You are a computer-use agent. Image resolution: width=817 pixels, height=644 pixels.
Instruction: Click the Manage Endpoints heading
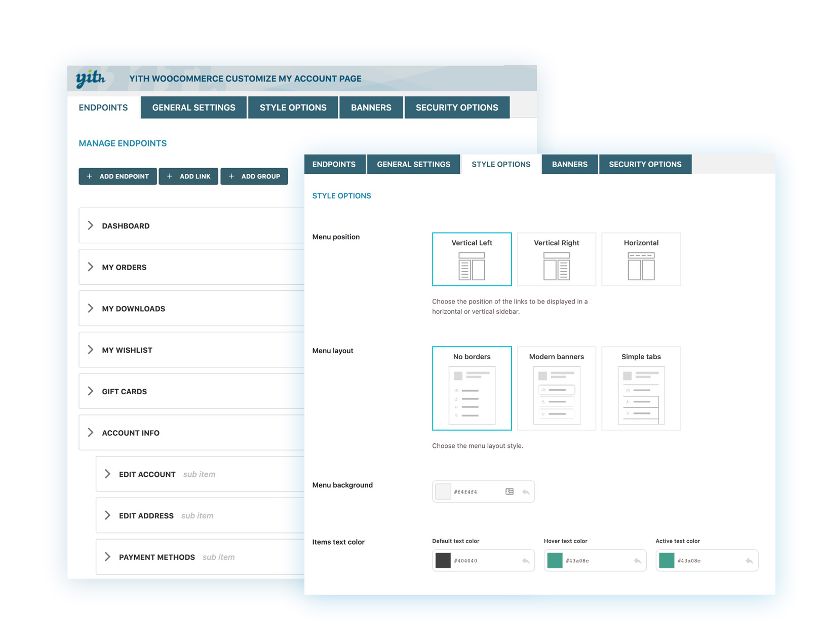(x=123, y=143)
